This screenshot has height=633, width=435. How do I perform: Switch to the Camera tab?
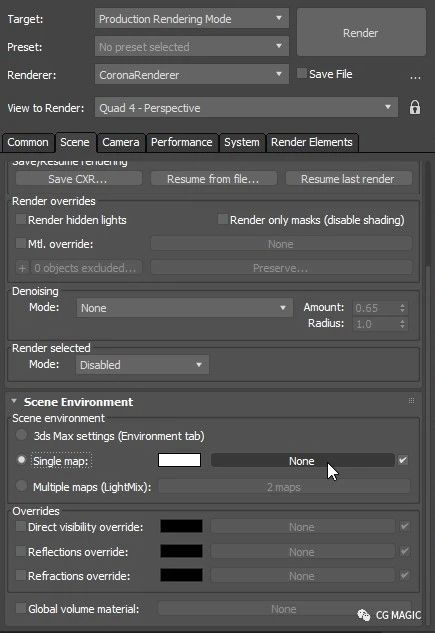coord(121,143)
